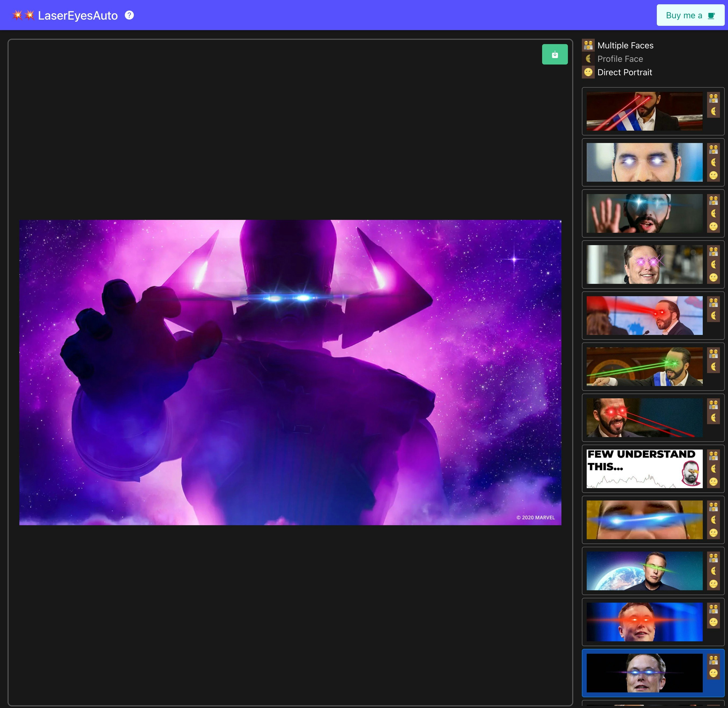Toggle the Profile Face filter
Image resolution: width=728 pixels, height=708 pixels.
tap(620, 59)
